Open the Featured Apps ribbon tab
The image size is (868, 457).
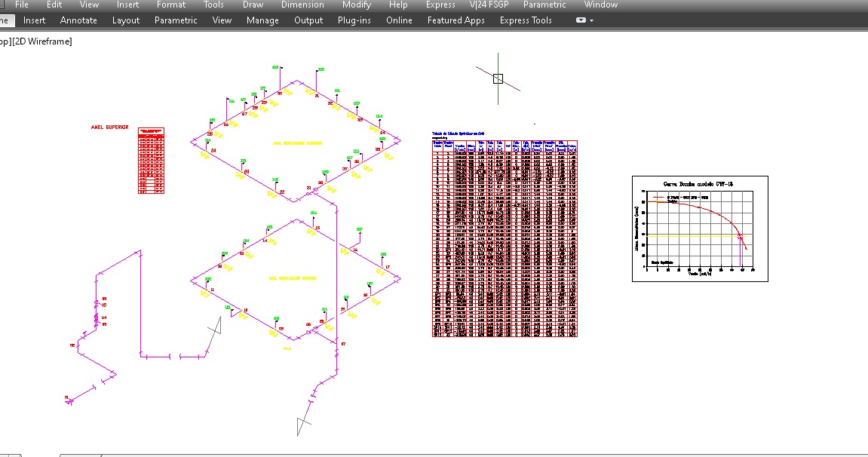click(455, 20)
